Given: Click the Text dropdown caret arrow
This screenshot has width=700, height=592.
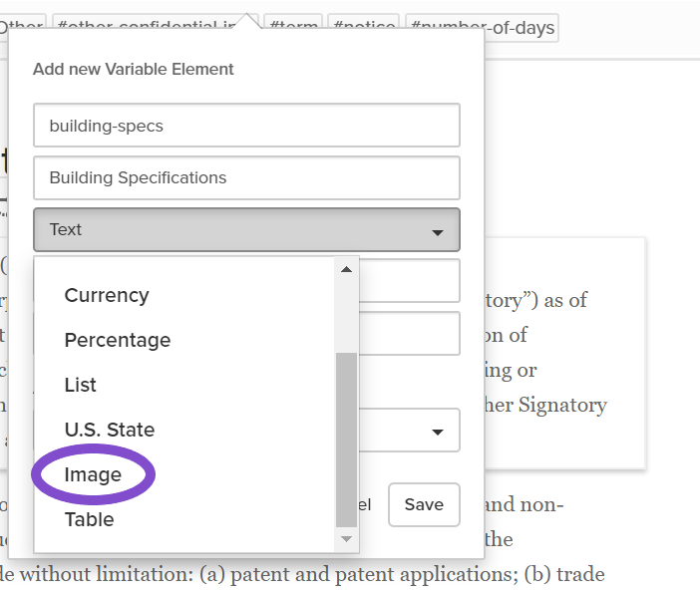Looking at the screenshot, I should pos(438,232).
